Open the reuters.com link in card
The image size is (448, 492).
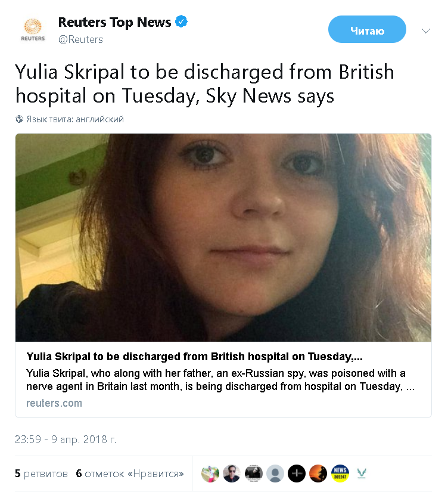pyautogui.click(x=54, y=403)
